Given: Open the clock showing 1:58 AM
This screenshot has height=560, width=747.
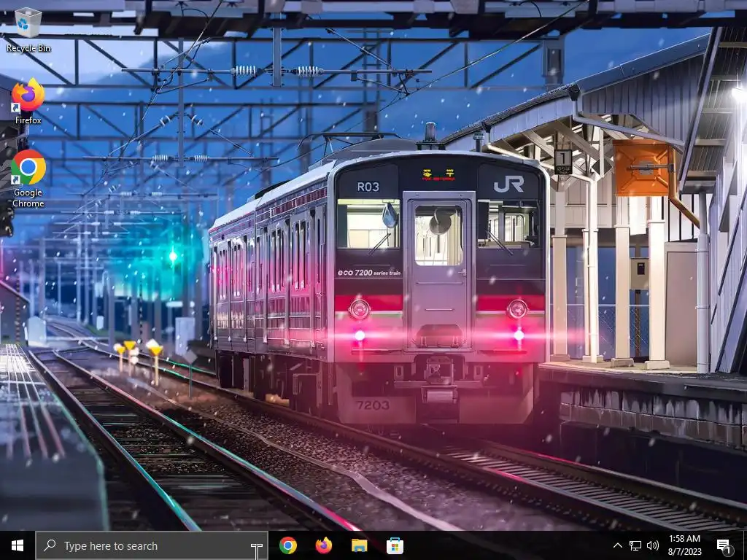Looking at the screenshot, I should pos(684,545).
